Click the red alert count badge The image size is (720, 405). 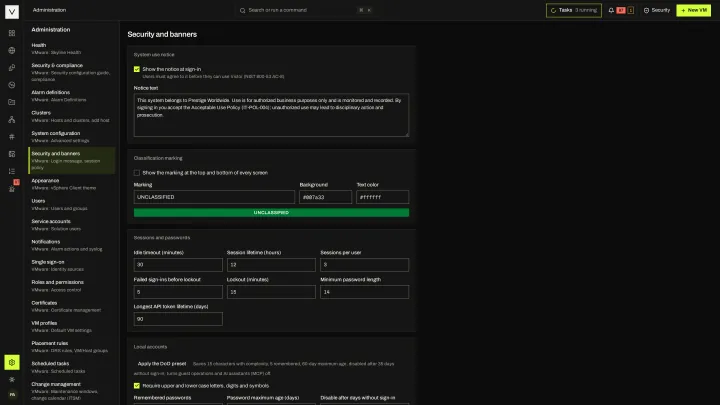click(x=621, y=10)
